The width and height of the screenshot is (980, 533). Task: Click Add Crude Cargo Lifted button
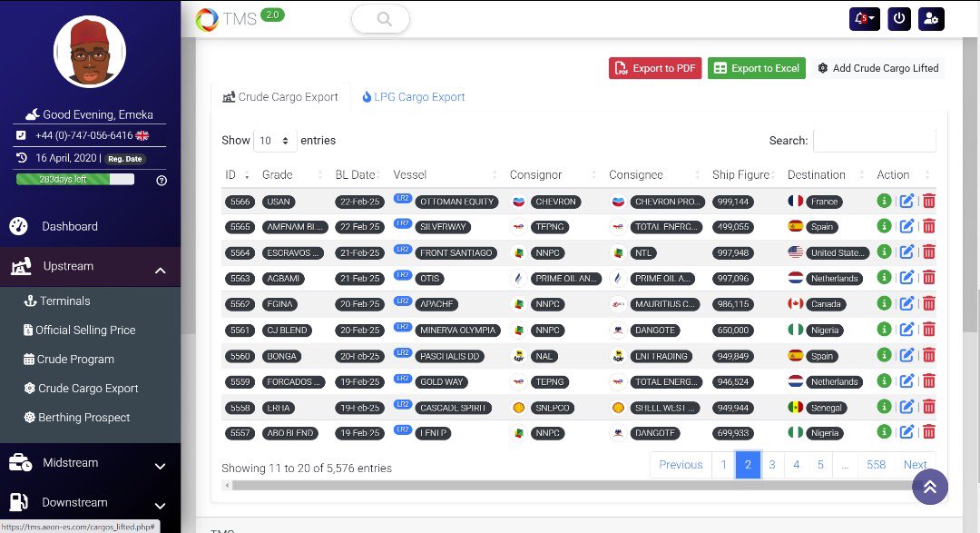878,68
